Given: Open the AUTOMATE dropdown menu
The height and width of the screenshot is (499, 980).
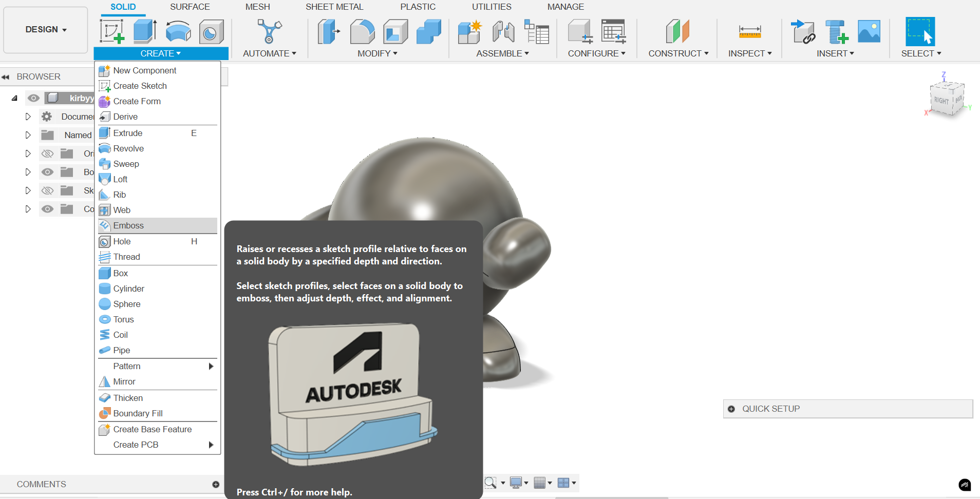Looking at the screenshot, I should tap(270, 53).
